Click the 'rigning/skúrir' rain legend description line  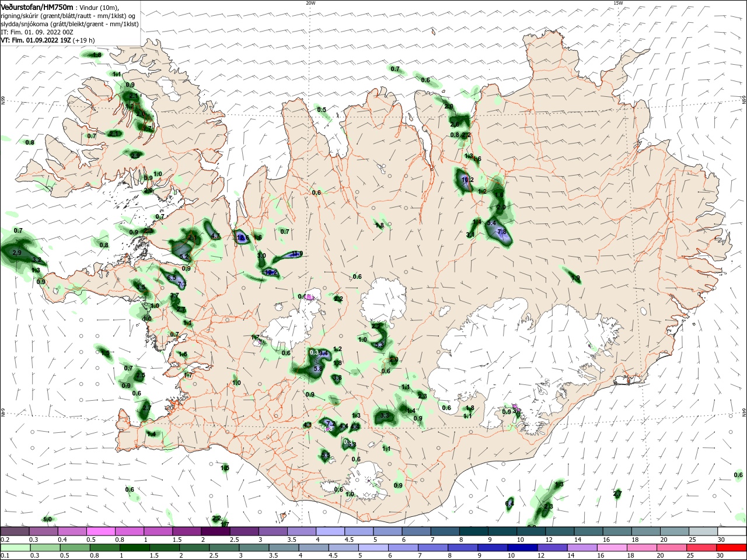point(68,16)
